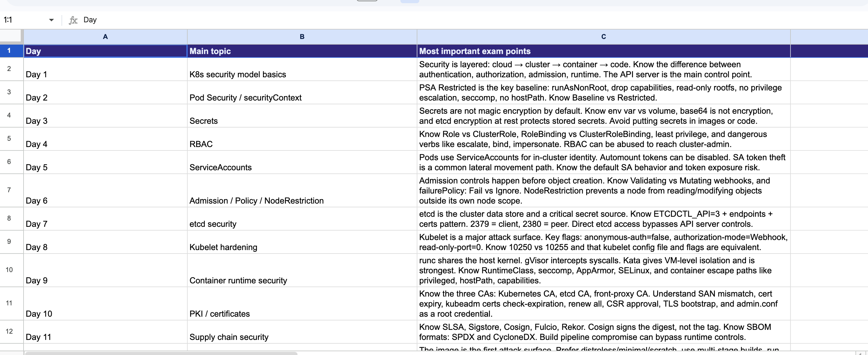
Task: Select column A header
Action: [105, 36]
